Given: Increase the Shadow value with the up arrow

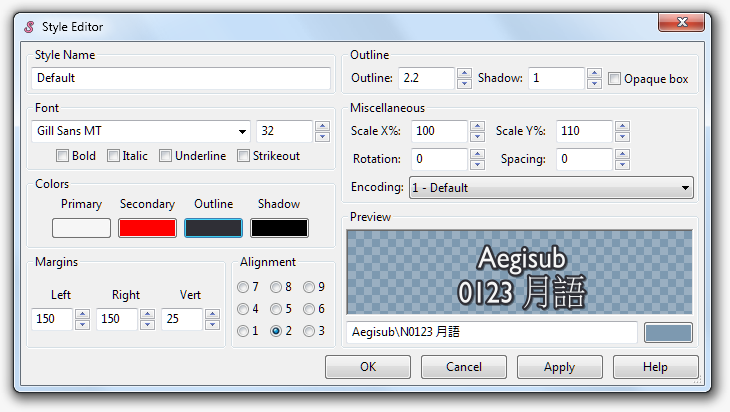Looking at the screenshot, I should pos(594,73).
